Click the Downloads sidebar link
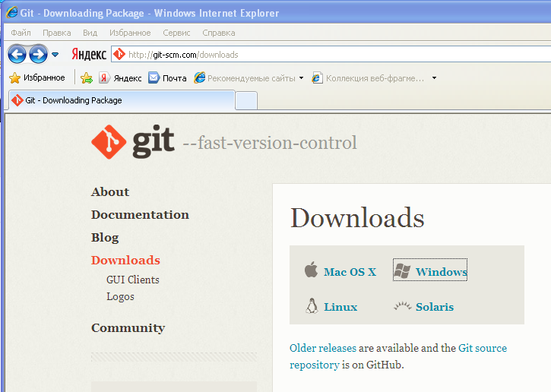Viewport: 551px width, 392px height. pyautogui.click(x=125, y=260)
